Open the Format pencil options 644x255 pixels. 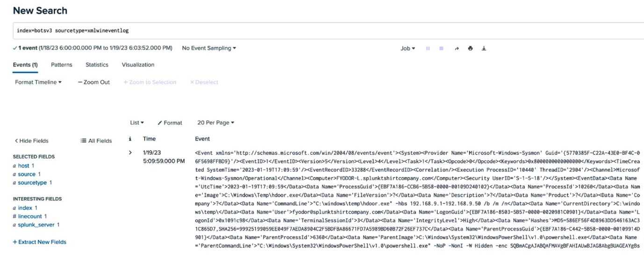[170, 123]
